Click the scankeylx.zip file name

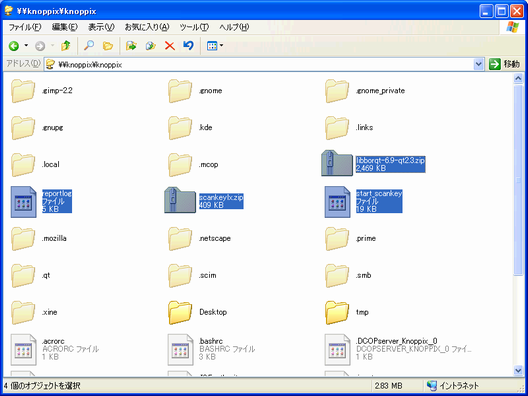(221, 197)
